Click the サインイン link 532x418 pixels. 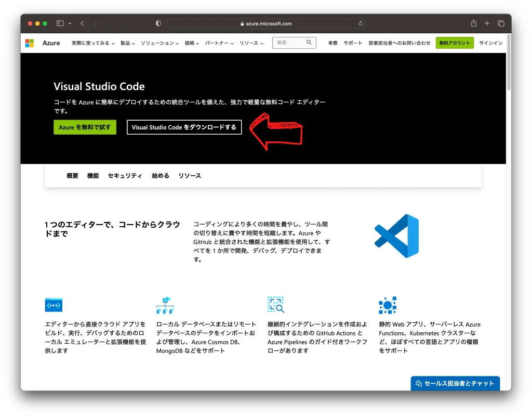click(490, 44)
